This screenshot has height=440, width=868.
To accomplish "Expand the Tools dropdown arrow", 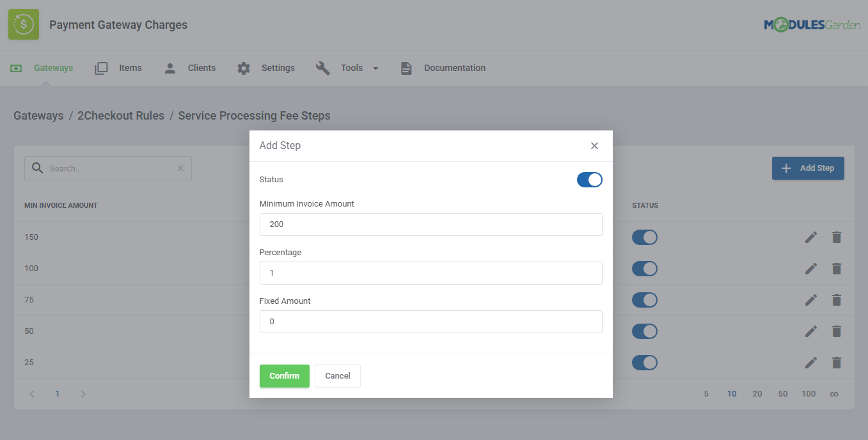I will click(375, 68).
